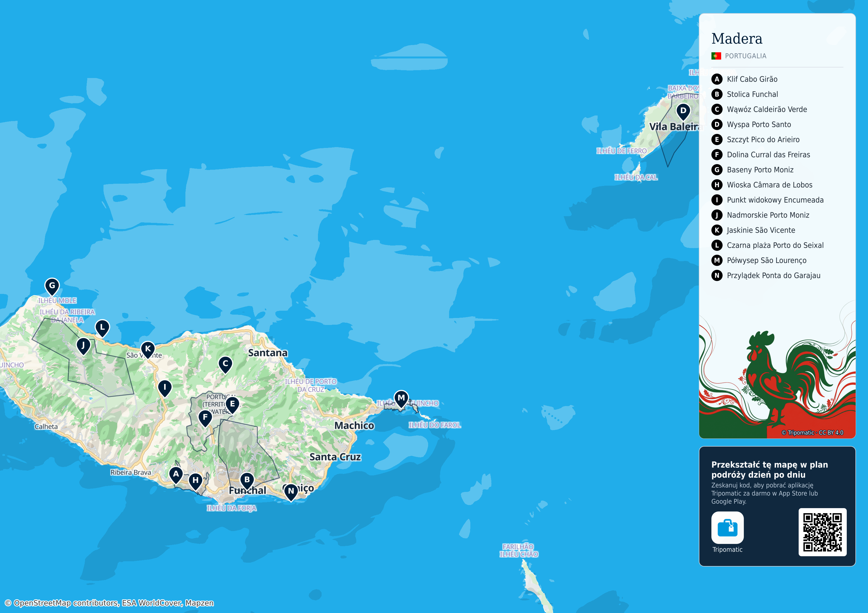Viewport: 868px width, 613px height.
Task: Click the ILHÉU DE FERRO islet label
Action: point(622,151)
